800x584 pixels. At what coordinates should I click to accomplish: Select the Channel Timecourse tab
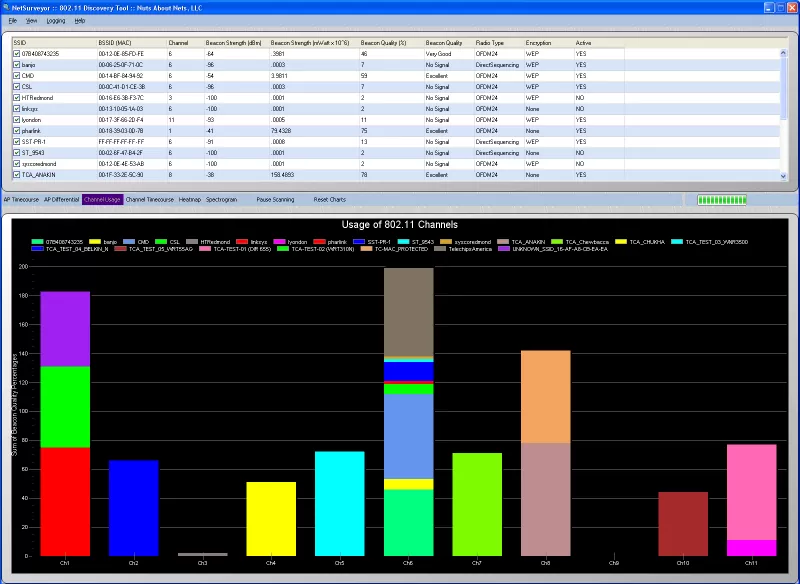coord(149,199)
